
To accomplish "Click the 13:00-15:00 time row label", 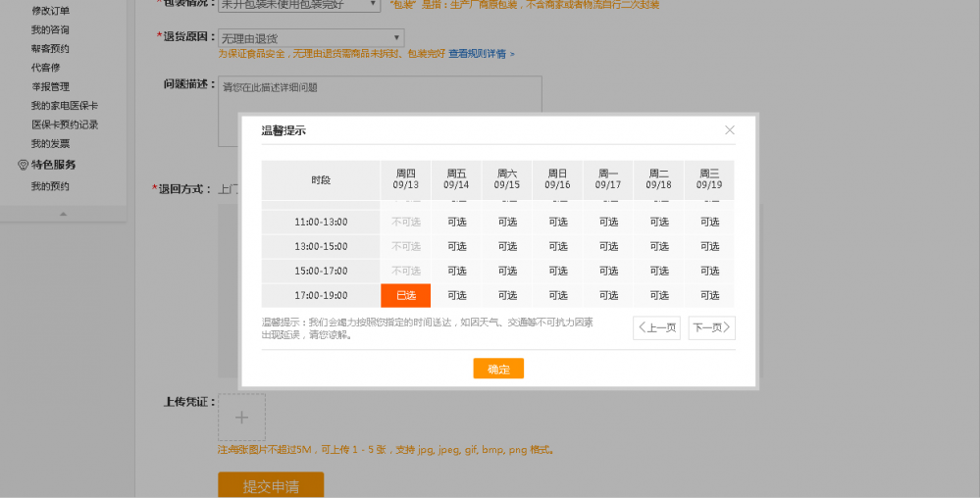I will (321, 246).
